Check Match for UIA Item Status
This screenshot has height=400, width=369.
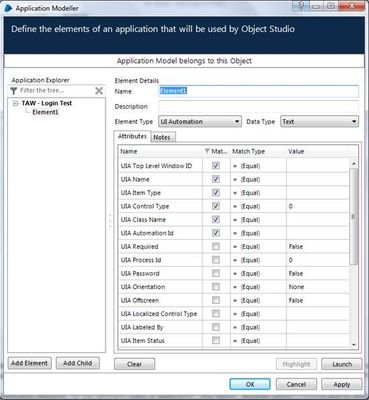pyautogui.click(x=216, y=340)
